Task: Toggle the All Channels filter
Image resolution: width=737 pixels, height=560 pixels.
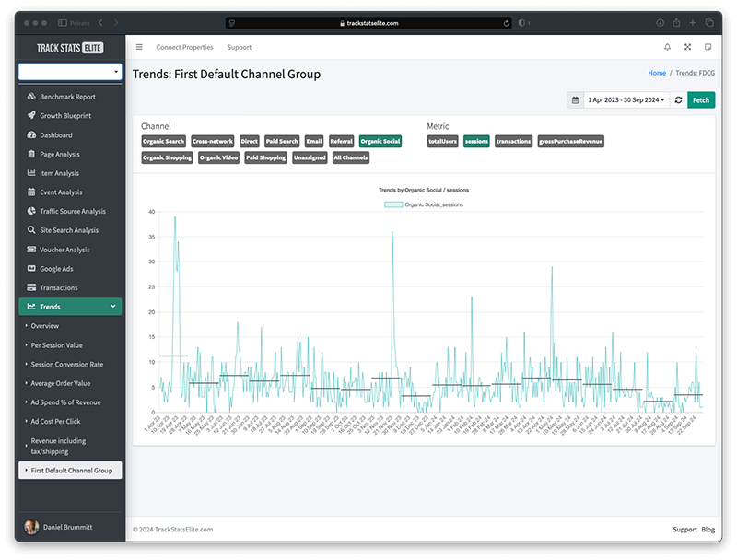Action: [351, 157]
